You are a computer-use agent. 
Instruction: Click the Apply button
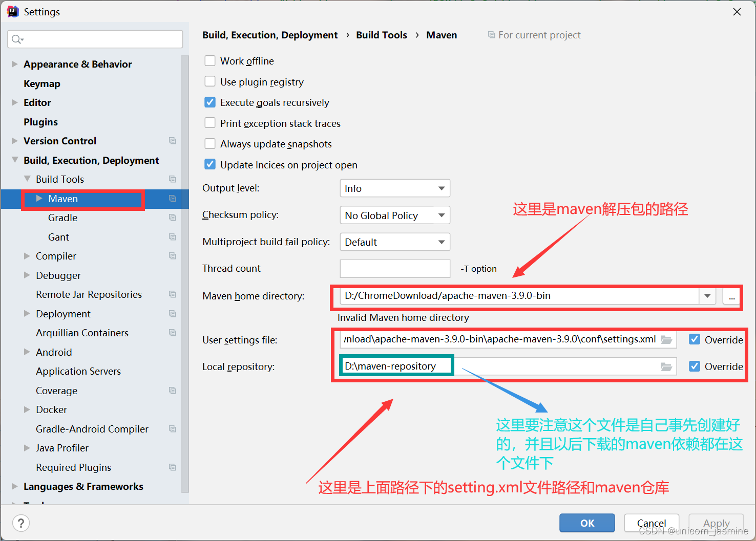coord(716,523)
